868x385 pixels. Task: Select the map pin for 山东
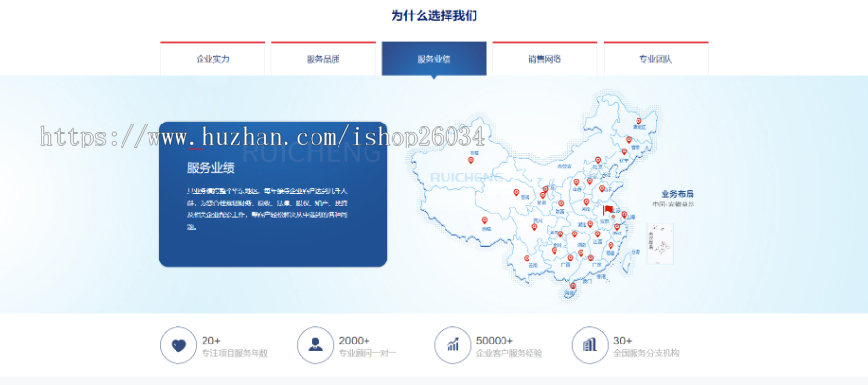(x=602, y=188)
